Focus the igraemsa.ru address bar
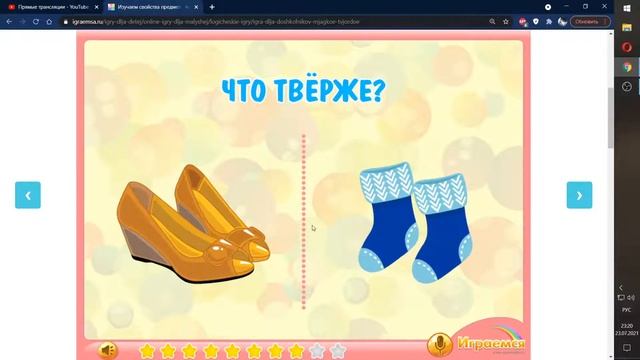Image resolution: width=640 pixels, height=360 pixels. pos(273,22)
